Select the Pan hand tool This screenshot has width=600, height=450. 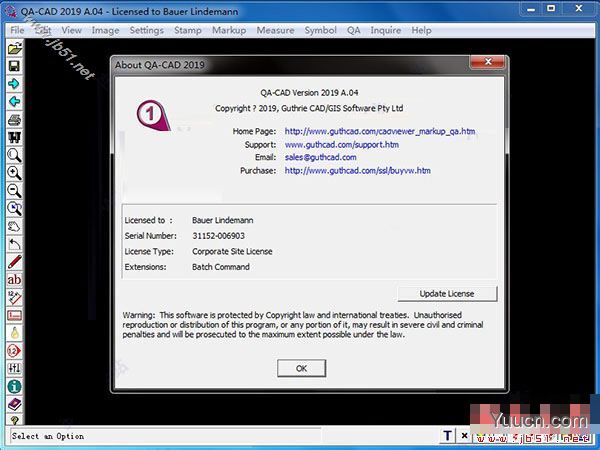tap(15, 227)
